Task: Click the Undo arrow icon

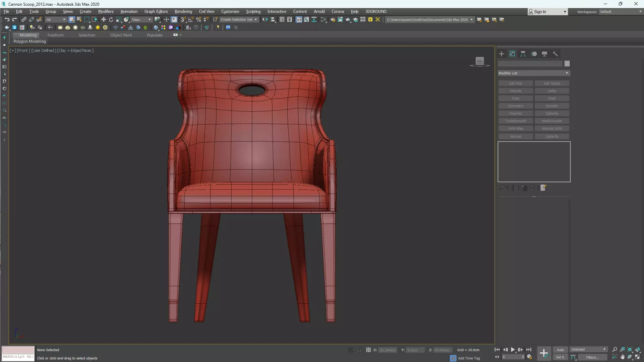Action: (7, 19)
